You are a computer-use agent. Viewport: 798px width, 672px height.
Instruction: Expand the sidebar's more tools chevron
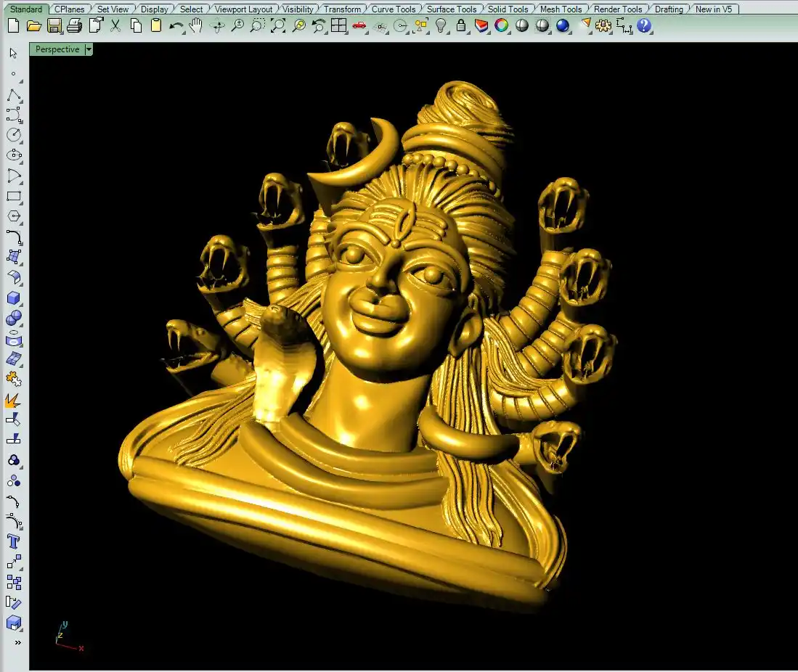click(x=17, y=642)
